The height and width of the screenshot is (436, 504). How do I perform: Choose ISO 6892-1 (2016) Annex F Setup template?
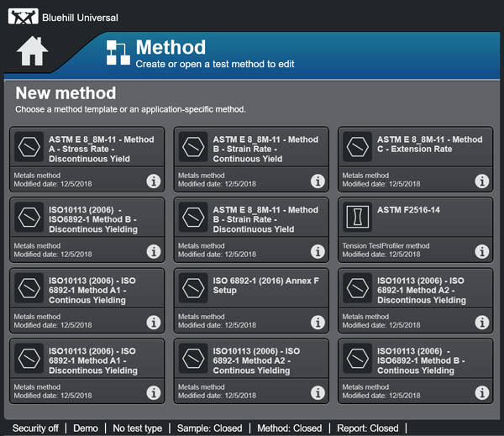265,286
